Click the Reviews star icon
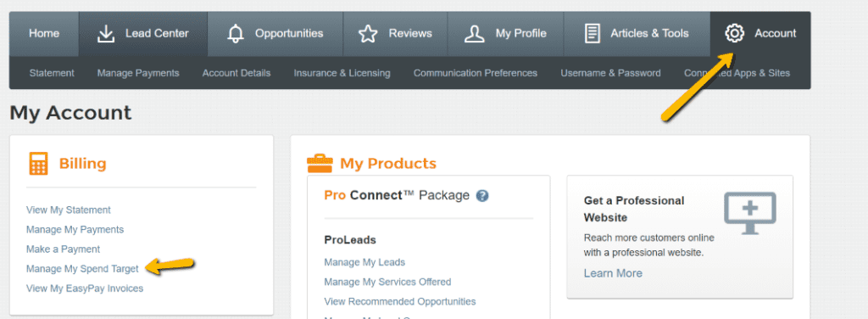This screenshot has height=319, width=868. (368, 34)
